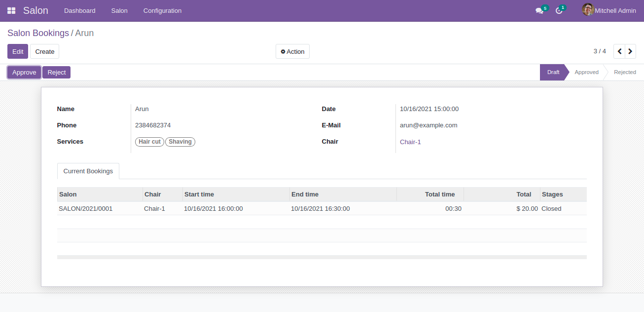
Task: Reject the booking
Action: (x=57, y=72)
